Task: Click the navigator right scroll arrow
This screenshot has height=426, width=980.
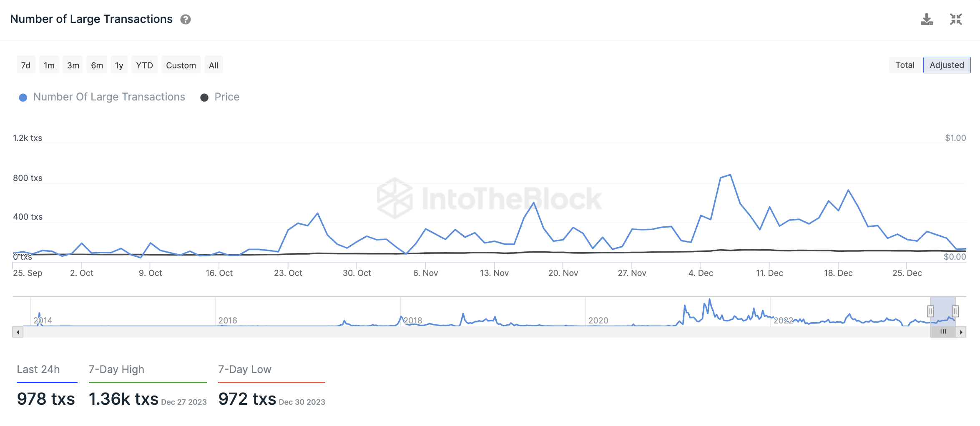Action: tap(961, 332)
